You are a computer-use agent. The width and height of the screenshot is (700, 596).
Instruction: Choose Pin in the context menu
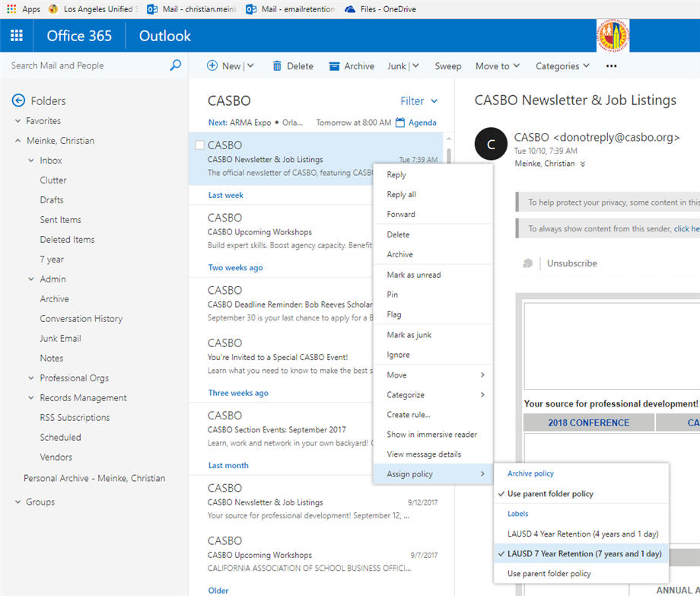(433, 295)
